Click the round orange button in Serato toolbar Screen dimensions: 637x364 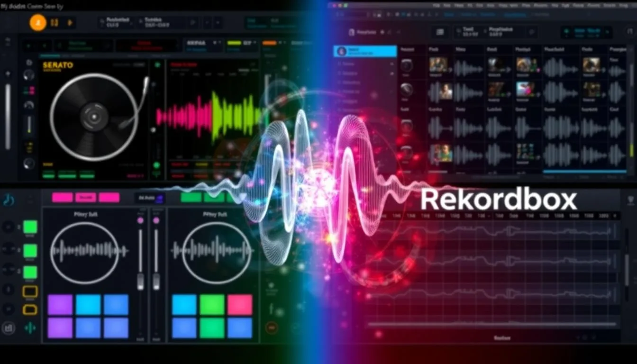coord(38,22)
